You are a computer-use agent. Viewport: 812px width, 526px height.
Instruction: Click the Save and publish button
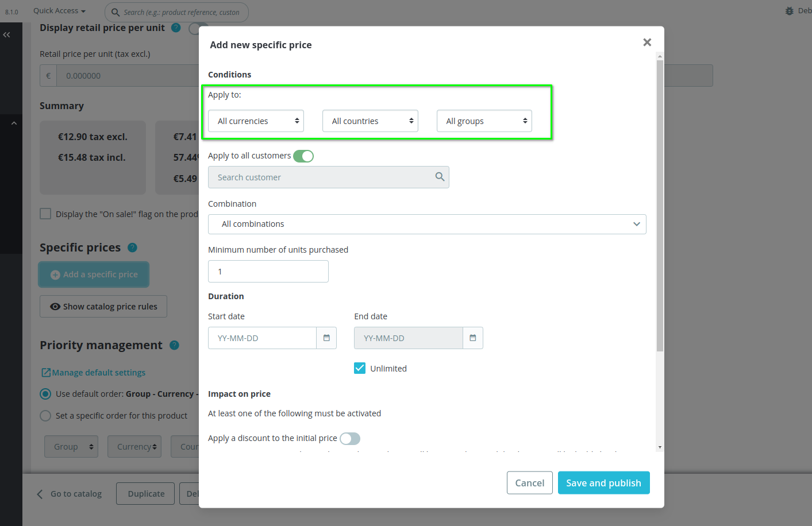pos(603,482)
